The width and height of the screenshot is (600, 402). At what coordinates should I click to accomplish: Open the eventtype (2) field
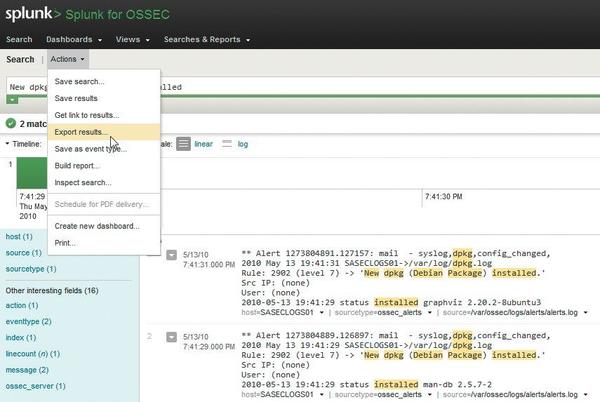28,322
